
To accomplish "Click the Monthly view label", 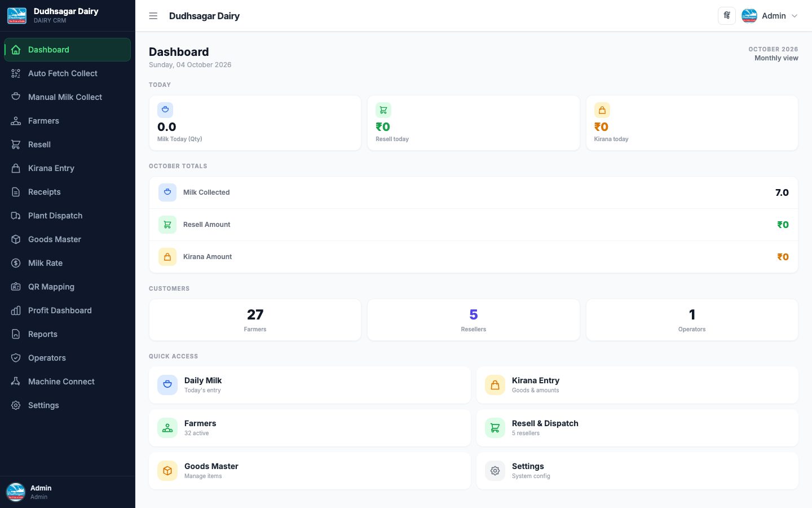I will (x=776, y=58).
